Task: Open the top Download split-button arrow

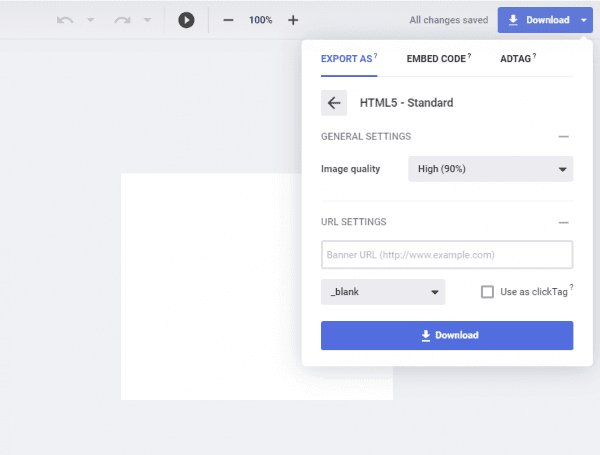Action: coord(584,20)
